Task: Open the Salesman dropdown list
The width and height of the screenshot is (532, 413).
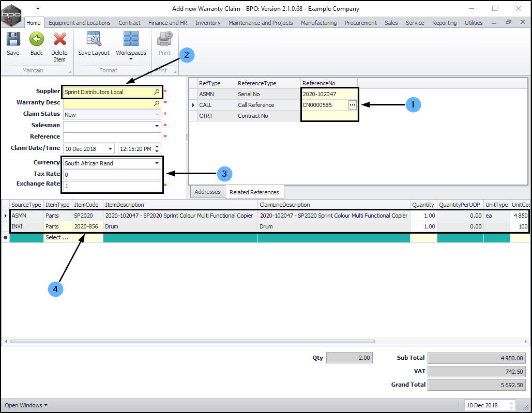Action: [x=157, y=126]
